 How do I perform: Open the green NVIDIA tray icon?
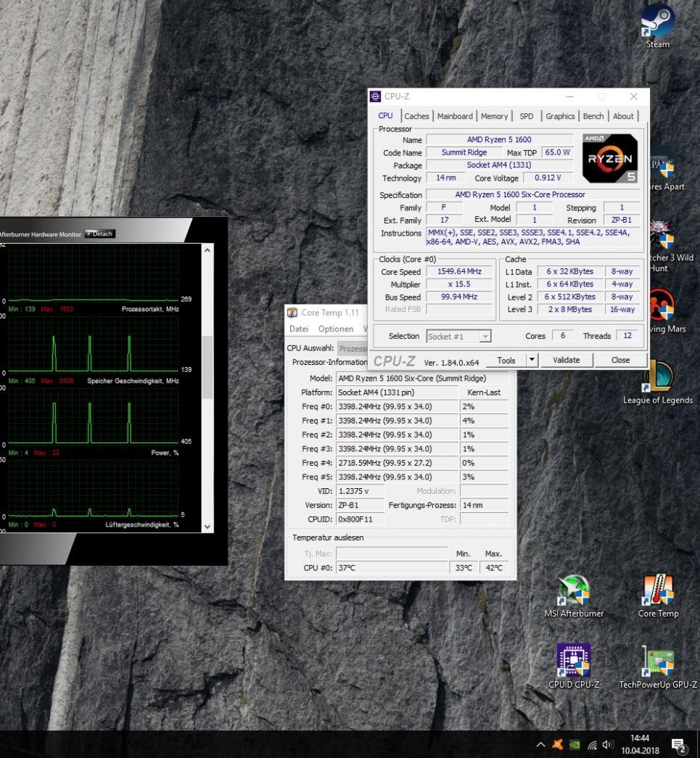[x=575, y=744]
